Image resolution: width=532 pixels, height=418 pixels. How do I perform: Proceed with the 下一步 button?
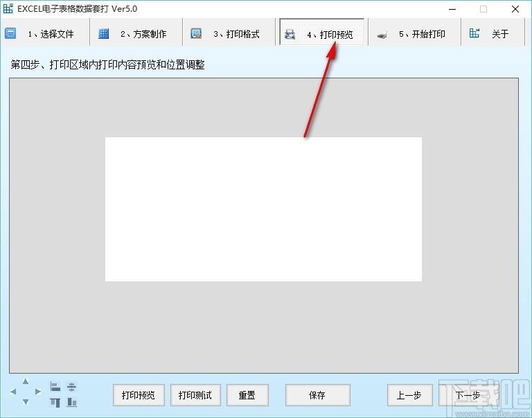tap(468, 395)
